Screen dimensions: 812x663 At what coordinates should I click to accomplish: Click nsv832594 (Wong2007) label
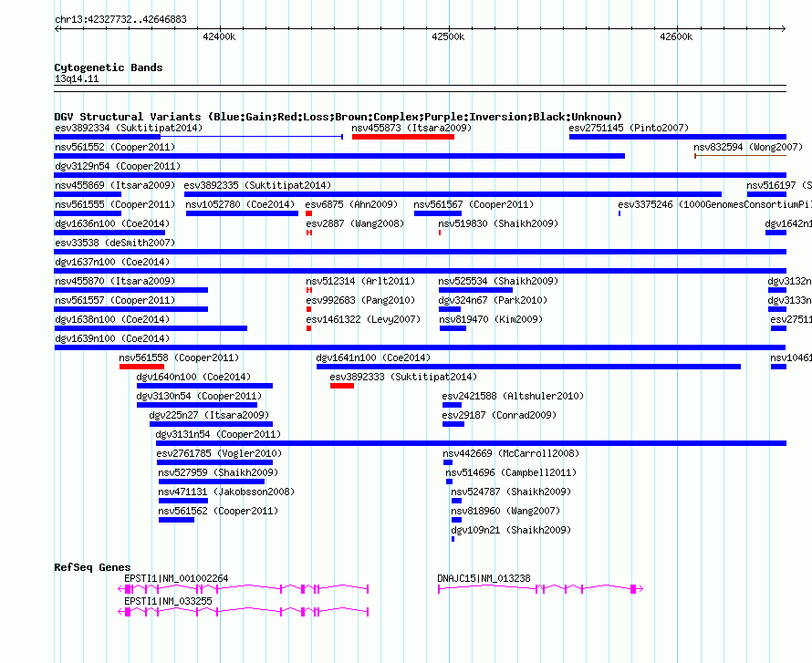(748, 147)
